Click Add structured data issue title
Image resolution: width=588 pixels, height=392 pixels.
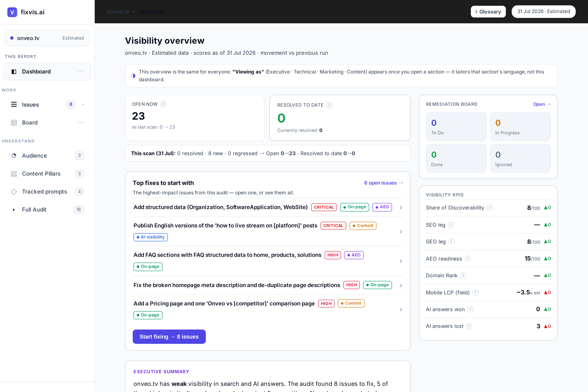pos(220,207)
